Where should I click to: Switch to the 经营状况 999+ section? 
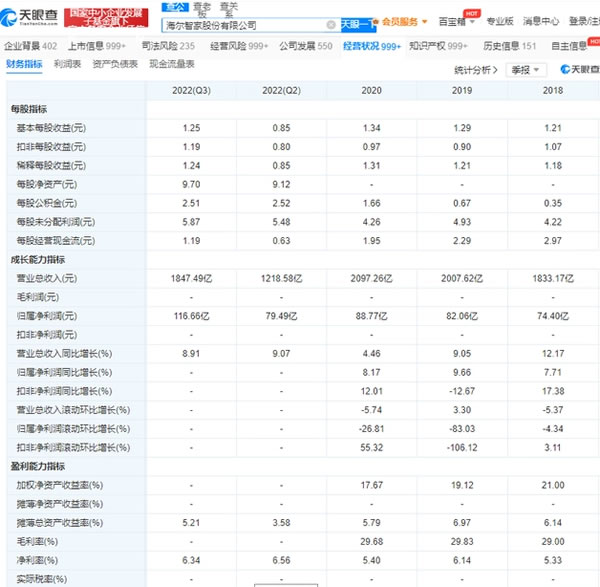pos(372,47)
